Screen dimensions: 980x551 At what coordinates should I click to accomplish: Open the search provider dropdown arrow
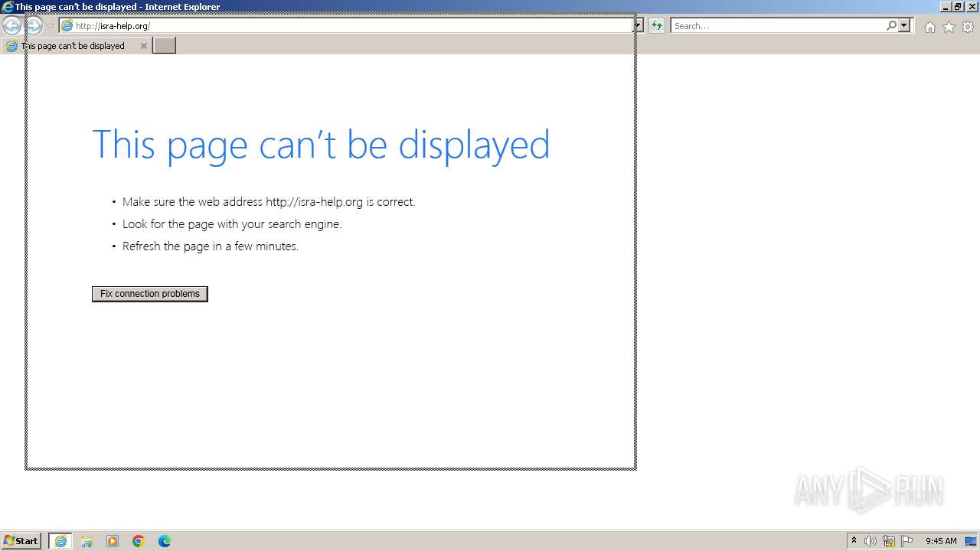904,26
